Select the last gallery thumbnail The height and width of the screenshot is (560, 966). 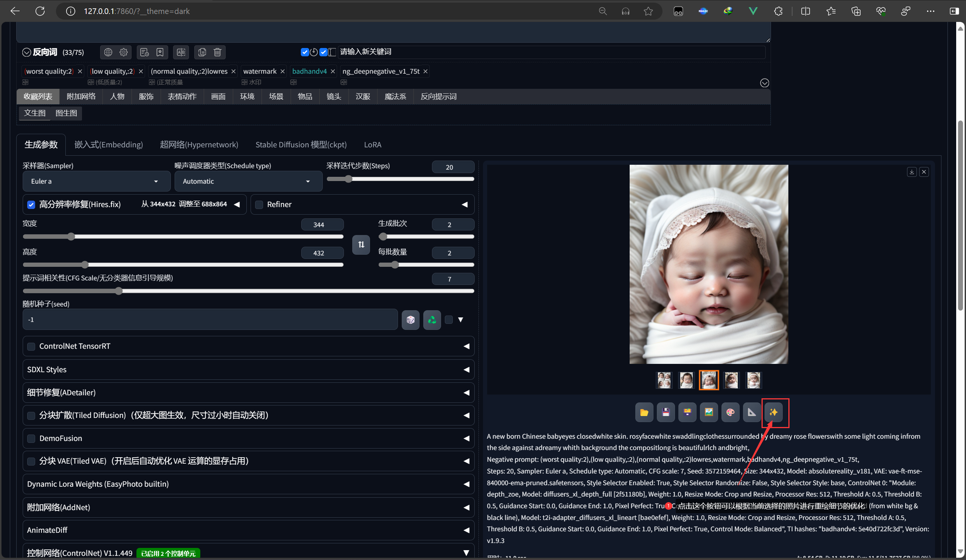point(753,380)
